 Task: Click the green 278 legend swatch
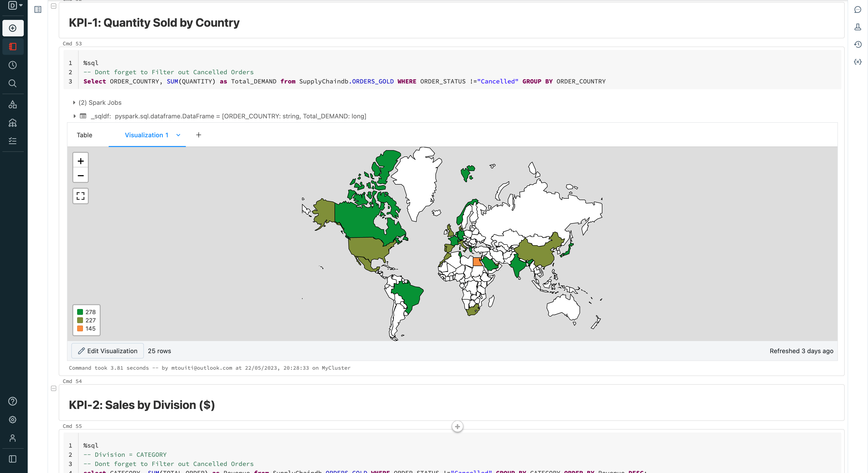point(81,312)
